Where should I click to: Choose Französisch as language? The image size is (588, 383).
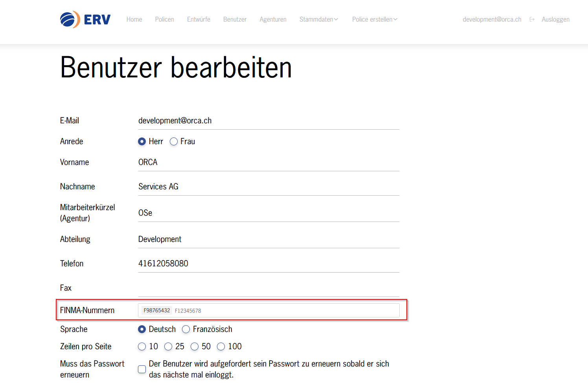click(x=186, y=329)
